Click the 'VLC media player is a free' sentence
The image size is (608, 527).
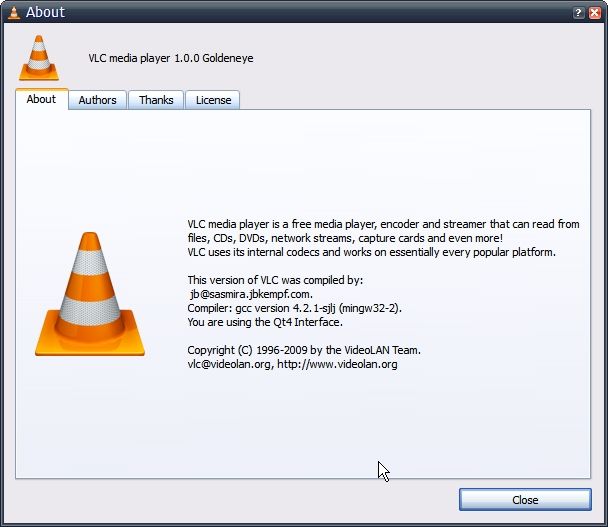[x=383, y=224]
